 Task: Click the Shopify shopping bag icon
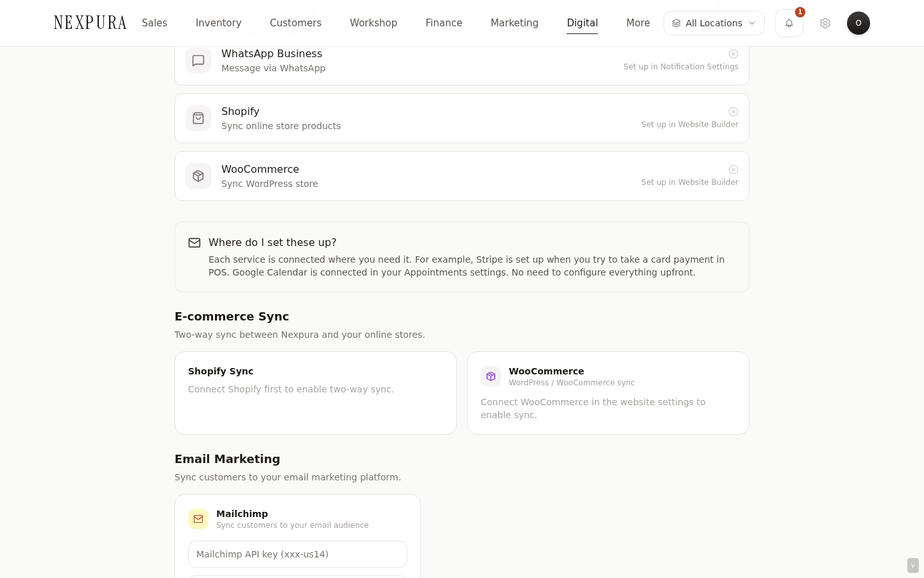[198, 118]
